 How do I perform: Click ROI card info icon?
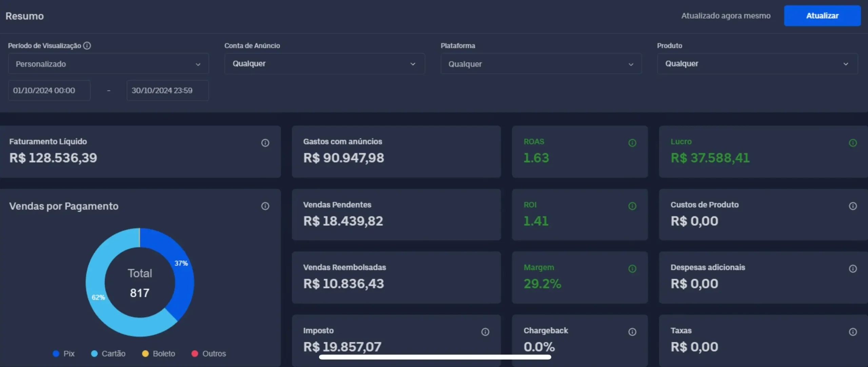click(x=632, y=206)
